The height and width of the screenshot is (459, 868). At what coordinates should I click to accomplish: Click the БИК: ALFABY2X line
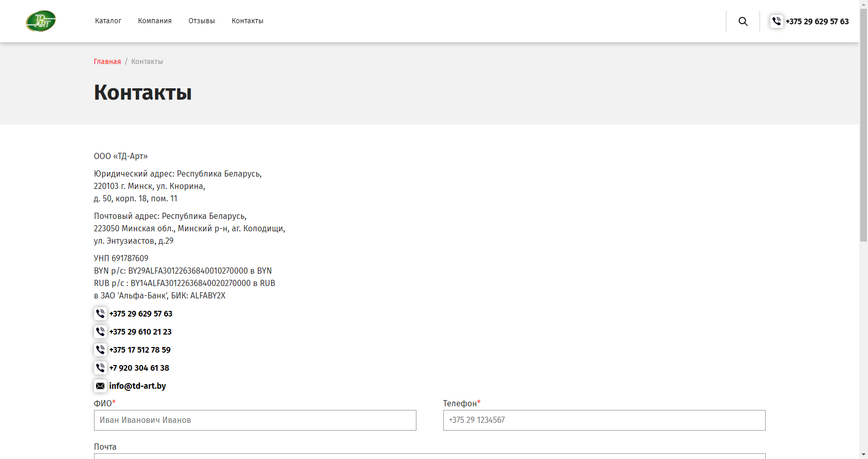click(x=160, y=295)
